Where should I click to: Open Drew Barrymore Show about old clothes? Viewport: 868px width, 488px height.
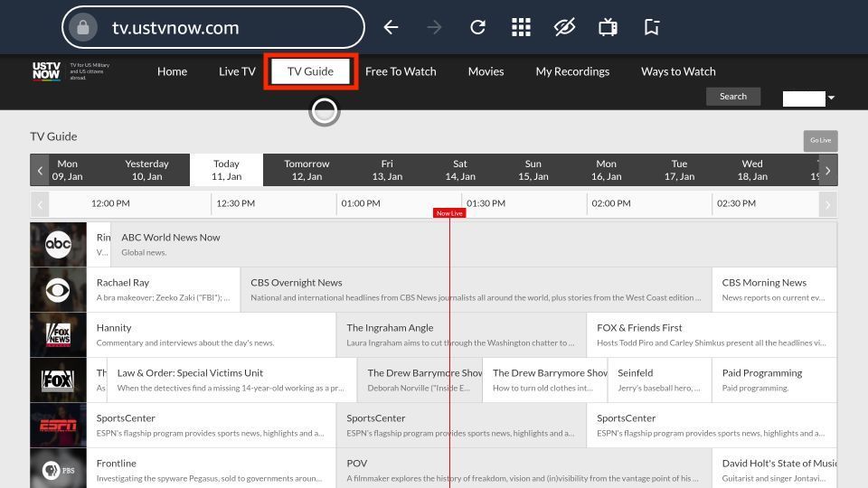(545, 380)
